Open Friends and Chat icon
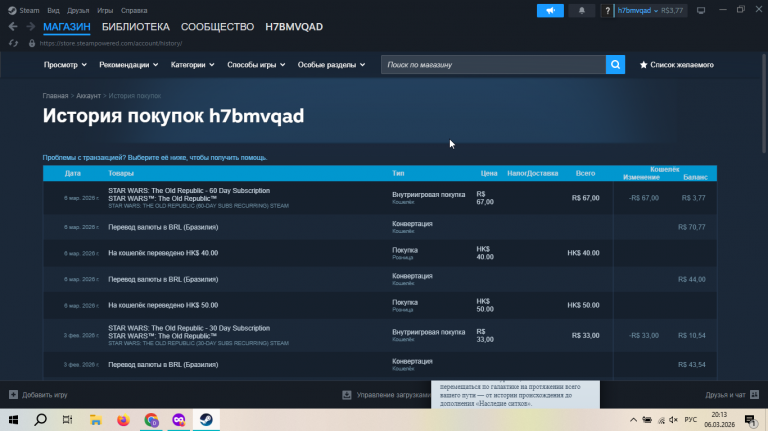 click(x=754, y=395)
